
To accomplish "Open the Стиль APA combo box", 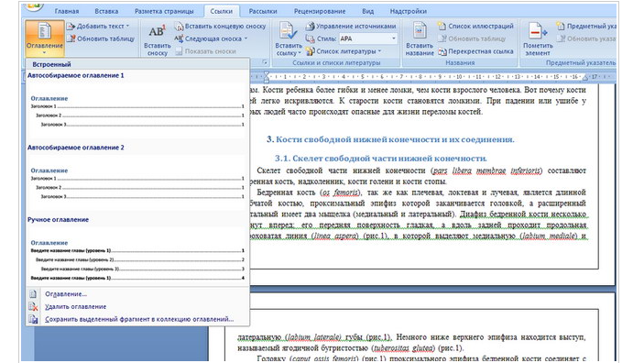I will 368,38.
